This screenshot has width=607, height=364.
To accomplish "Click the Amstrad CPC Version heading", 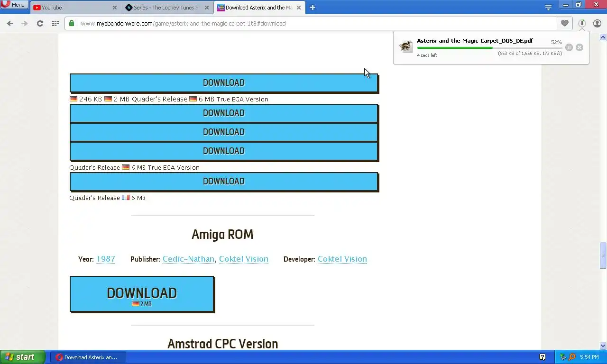I will click(222, 344).
